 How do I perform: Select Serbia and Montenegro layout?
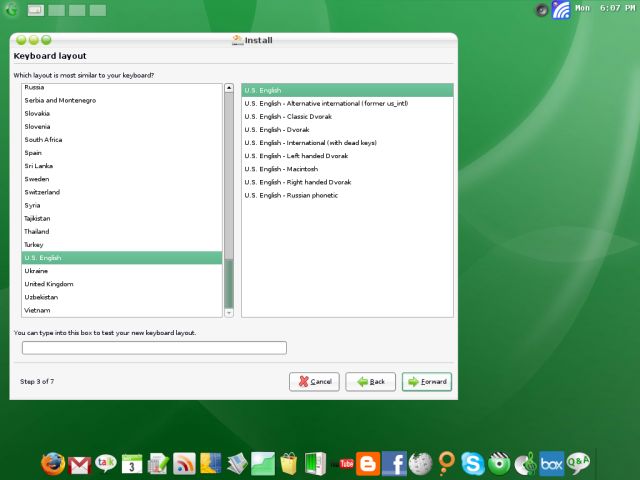click(122, 100)
